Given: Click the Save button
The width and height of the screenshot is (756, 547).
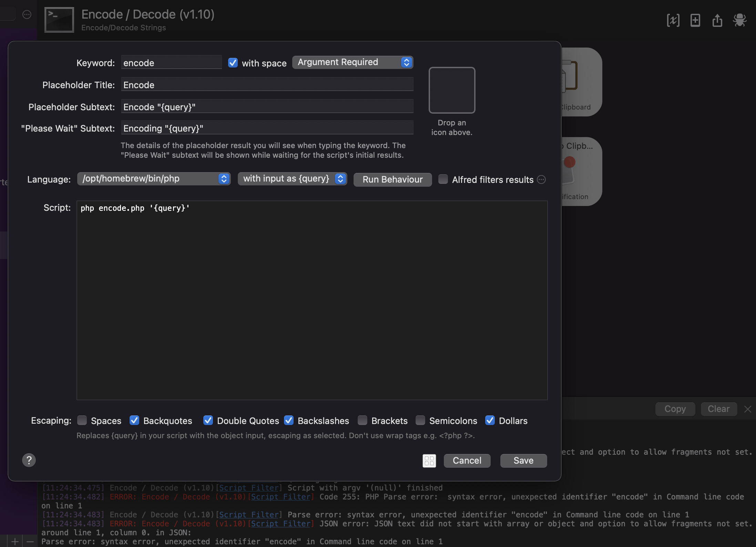Looking at the screenshot, I should pos(523,461).
